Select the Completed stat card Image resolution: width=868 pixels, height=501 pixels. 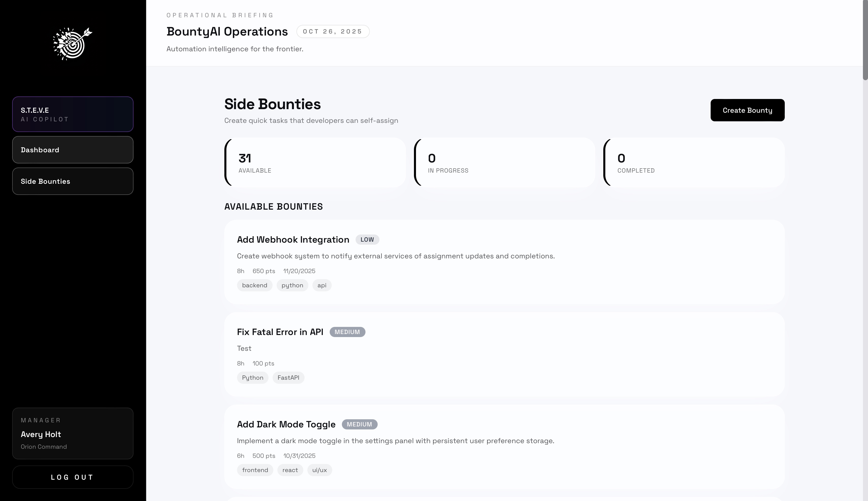[x=694, y=162]
